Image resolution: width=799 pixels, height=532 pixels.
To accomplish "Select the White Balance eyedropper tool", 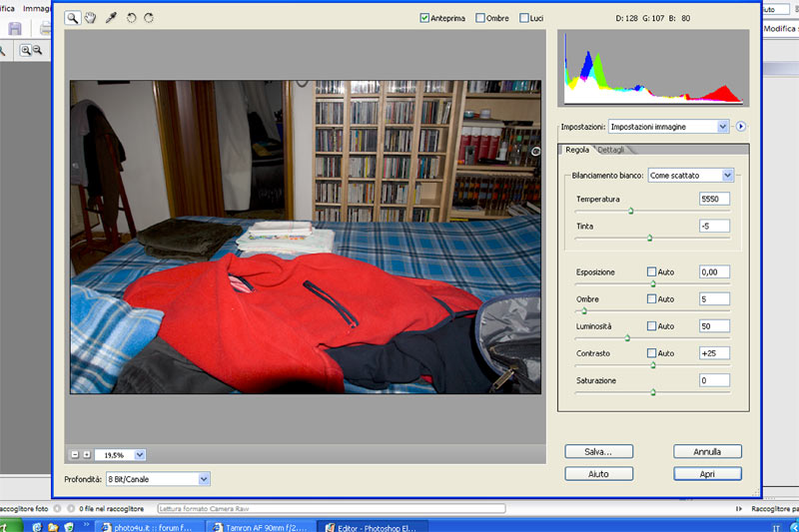I will [x=111, y=18].
